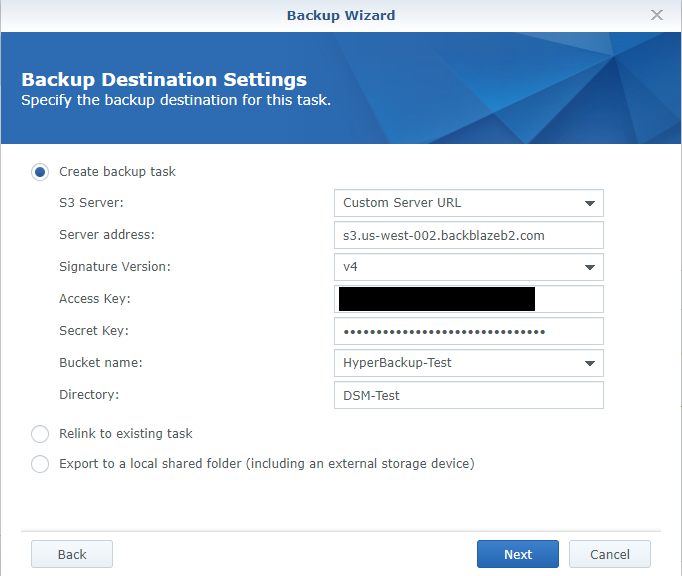
Task: Close the Backup Wizard dialog
Action: (657, 15)
